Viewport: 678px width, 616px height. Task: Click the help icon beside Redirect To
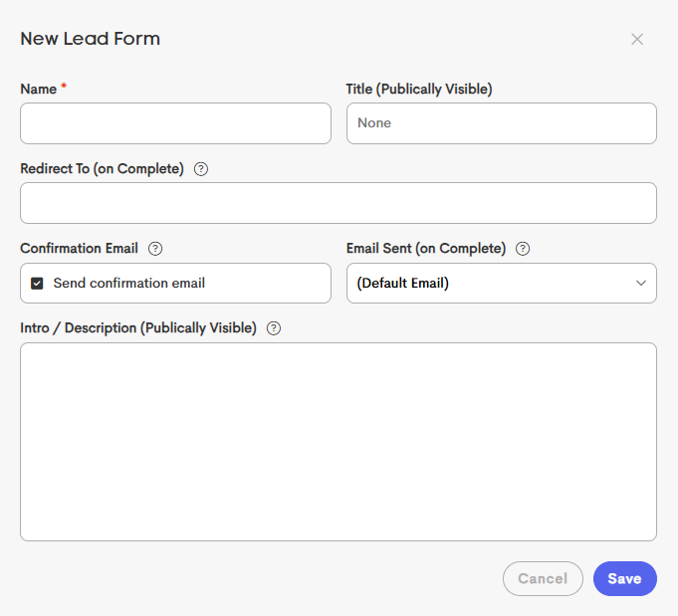pyautogui.click(x=201, y=169)
